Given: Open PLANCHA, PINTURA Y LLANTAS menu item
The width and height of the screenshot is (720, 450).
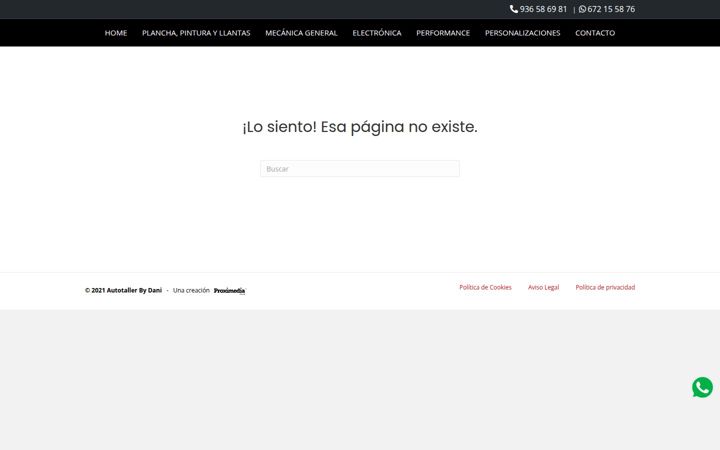Looking at the screenshot, I should point(196,33).
